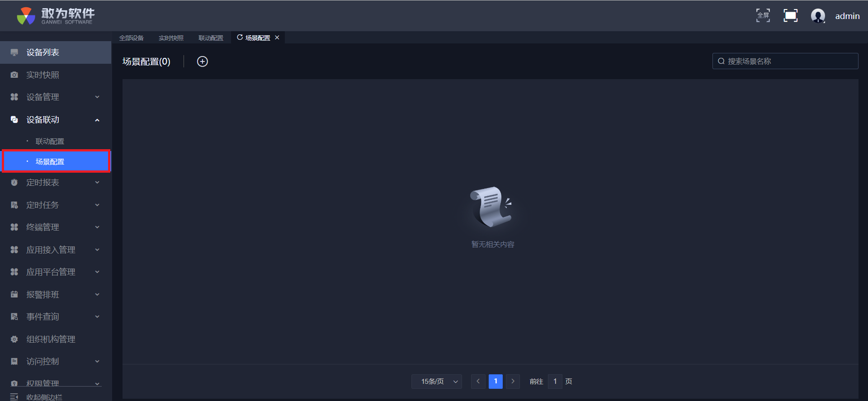Toggle the 全屏 fullscreen icon
The image size is (868, 401).
click(x=763, y=15)
